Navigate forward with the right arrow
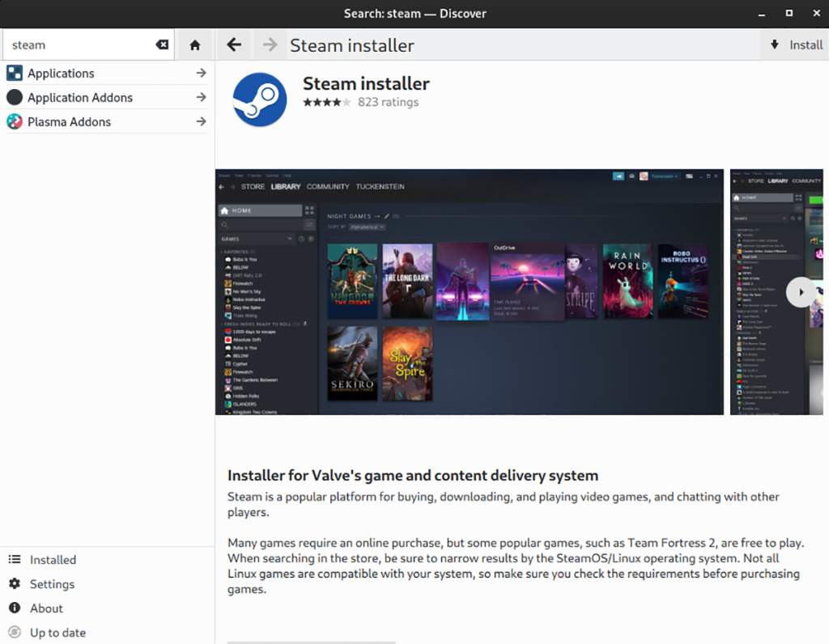Image resolution: width=829 pixels, height=644 pixels. (x=270, y=45)
